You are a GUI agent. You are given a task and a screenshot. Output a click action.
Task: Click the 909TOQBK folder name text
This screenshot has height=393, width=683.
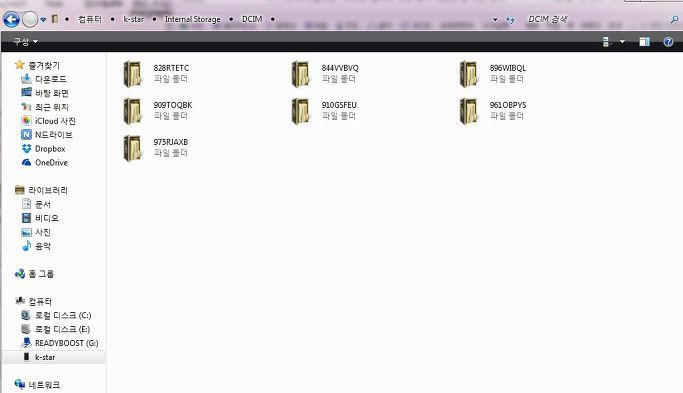click(173, 105)
